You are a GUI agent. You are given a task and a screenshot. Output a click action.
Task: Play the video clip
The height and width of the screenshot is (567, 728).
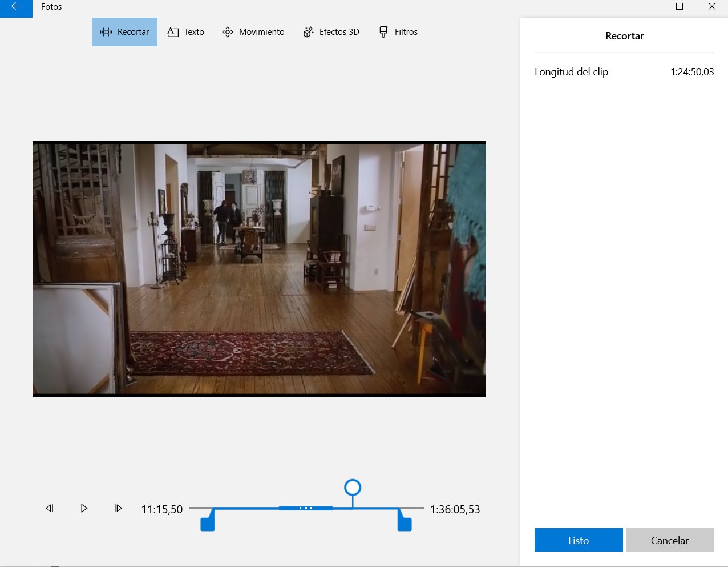pos(84,508)
